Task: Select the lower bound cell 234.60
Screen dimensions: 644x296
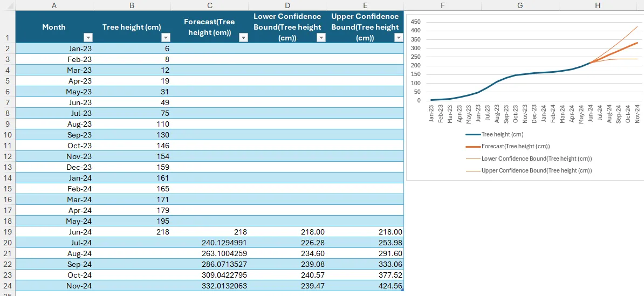Action: pyautogui.click(x=287, y=253)
